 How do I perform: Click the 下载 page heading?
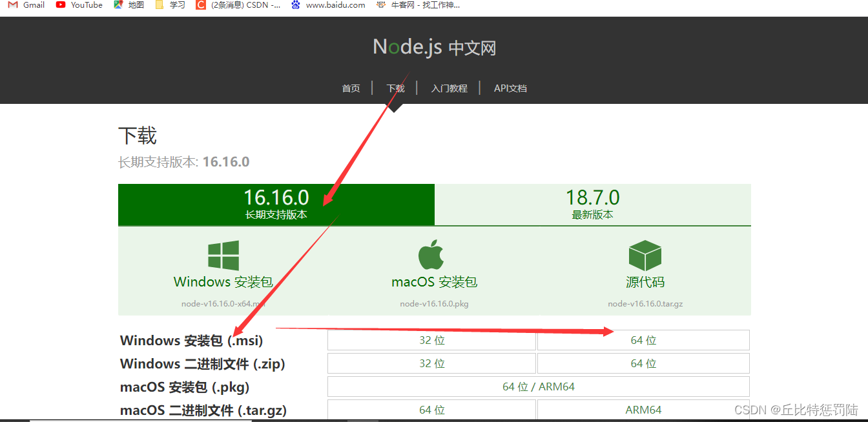[138, 136]
